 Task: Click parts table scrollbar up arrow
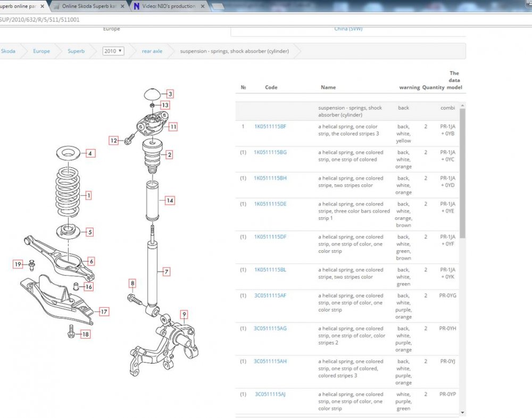tap(462, 105)
